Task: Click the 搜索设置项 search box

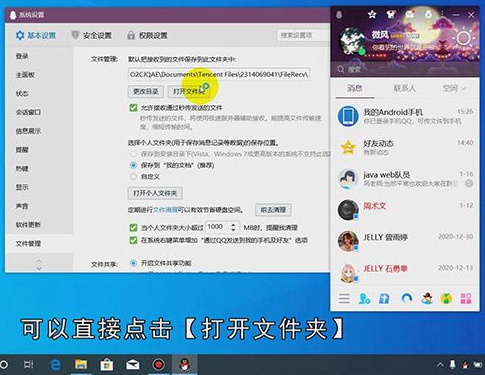Action: pos(303,35)
